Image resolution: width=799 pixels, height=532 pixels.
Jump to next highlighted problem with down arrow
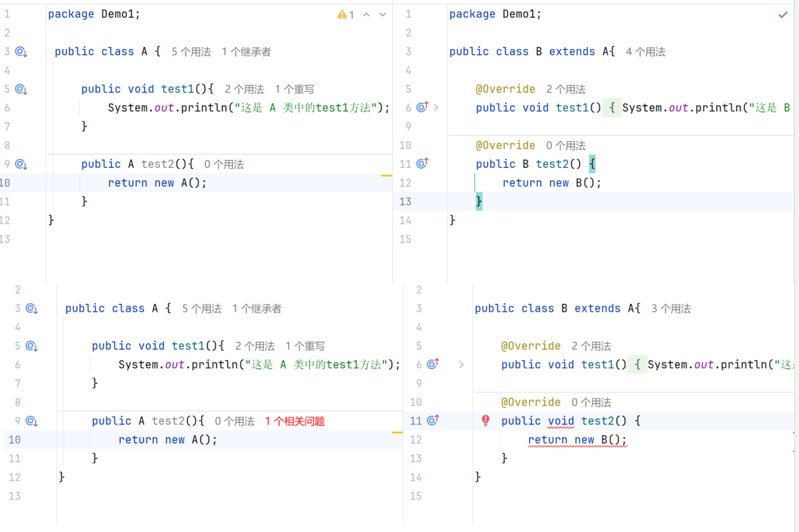tap(382, 14)
